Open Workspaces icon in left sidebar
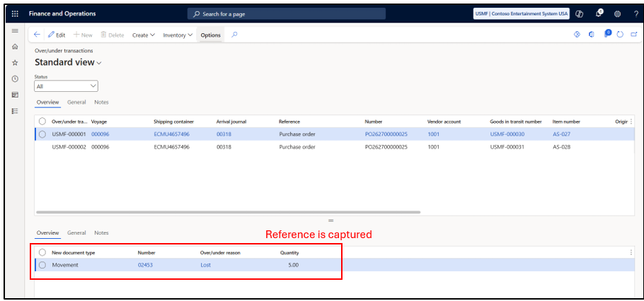Screen dimensions: 644x301 tap(15, 95)
